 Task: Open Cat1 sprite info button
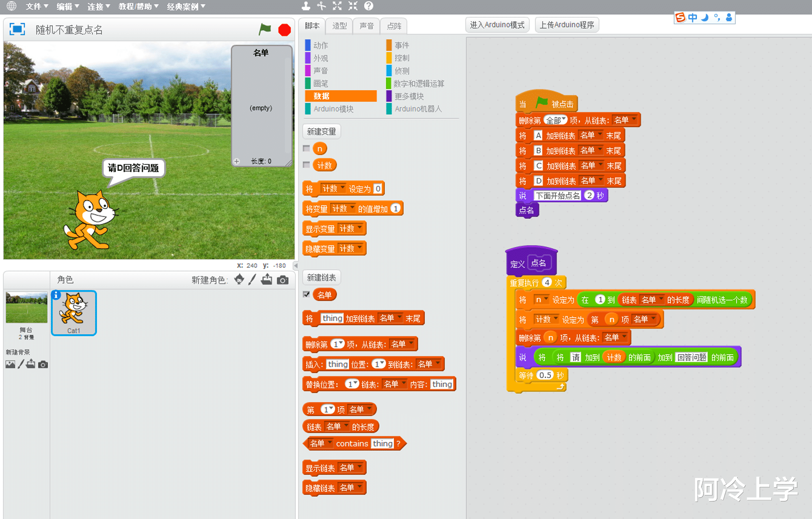click(56, 295)
